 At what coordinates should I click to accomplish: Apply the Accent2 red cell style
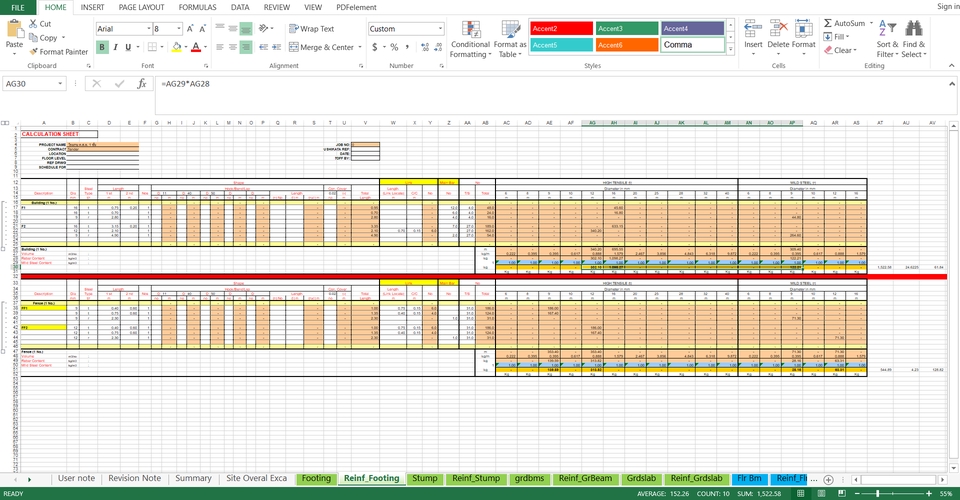tap(561, 29)
